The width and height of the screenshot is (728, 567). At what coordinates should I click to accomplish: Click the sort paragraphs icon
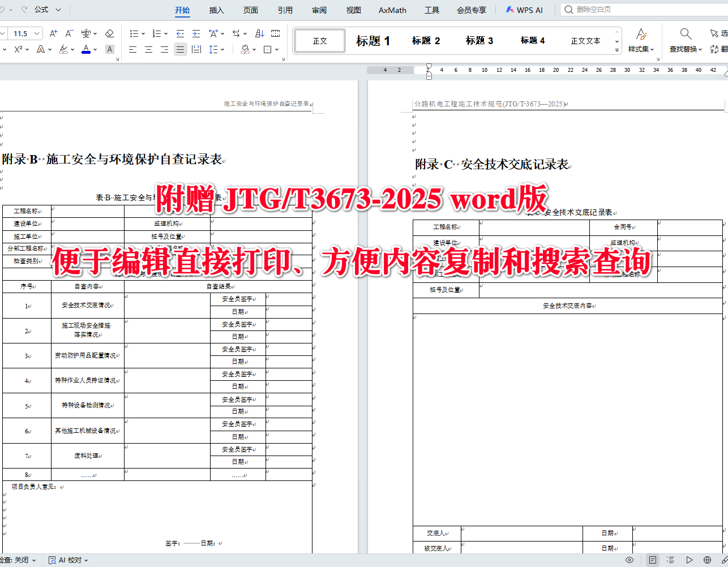click(x=260, y=33)
